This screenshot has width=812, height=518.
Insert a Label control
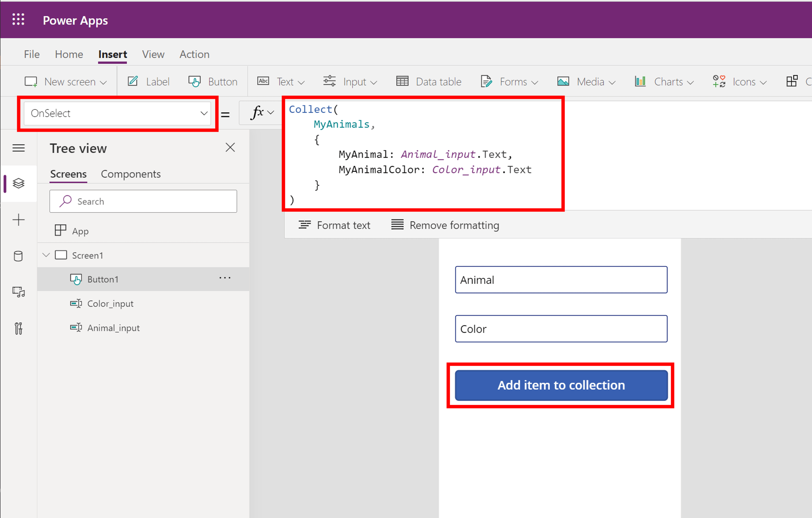coord(148,82)
